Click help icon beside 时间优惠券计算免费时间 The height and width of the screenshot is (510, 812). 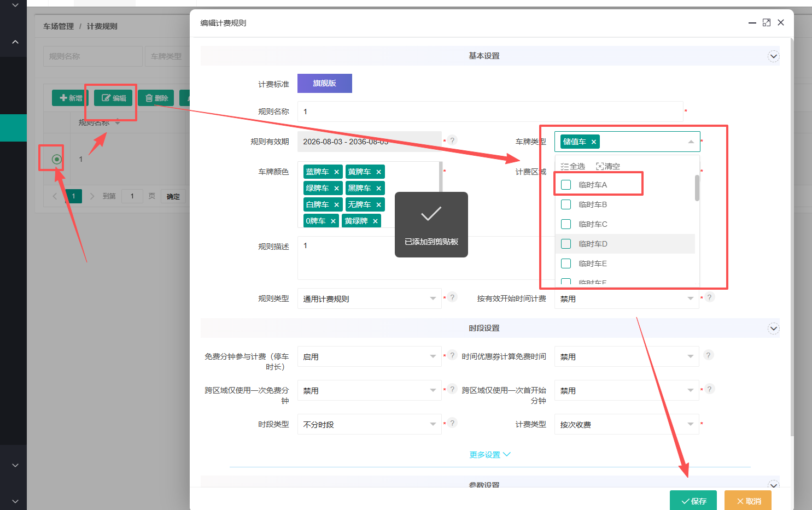tap(708, 355)
